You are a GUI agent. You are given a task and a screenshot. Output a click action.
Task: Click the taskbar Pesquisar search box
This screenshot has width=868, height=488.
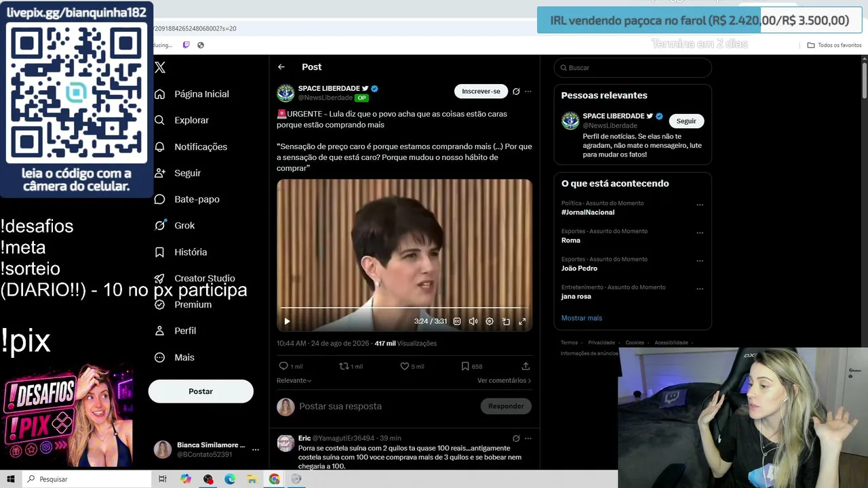click(x=88, y=479)
